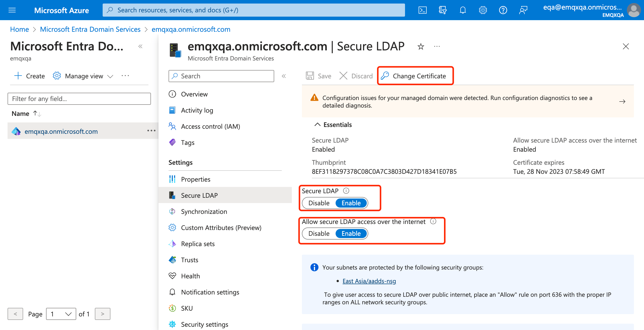Open the Page number selector

(61, 314)
